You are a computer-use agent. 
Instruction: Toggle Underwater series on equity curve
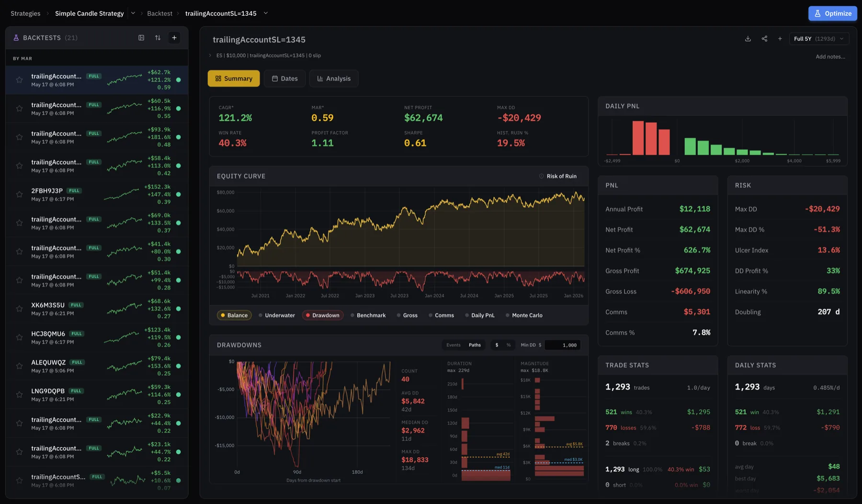[277, 315]
